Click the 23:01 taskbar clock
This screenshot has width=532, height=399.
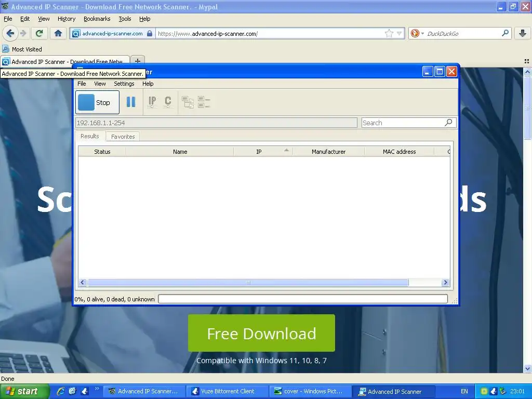(x=517, y=392)
